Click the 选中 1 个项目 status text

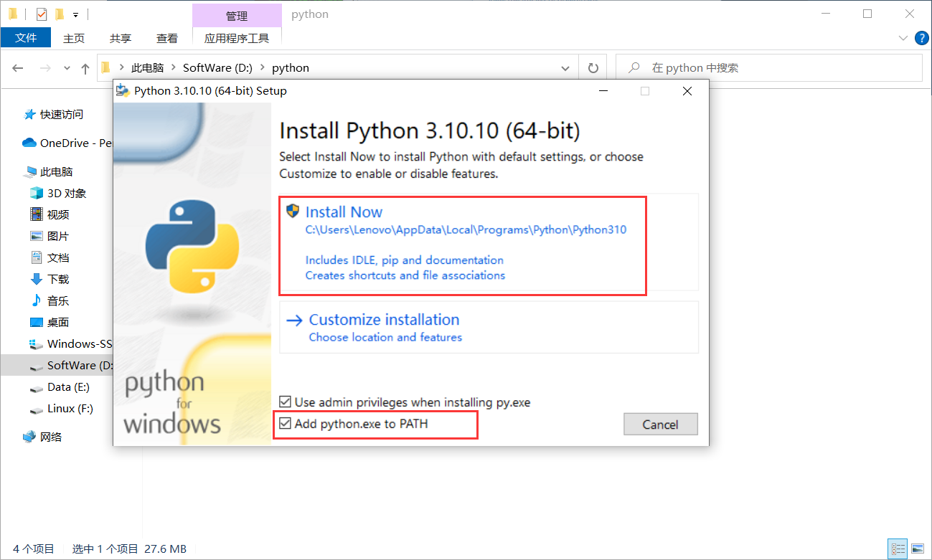click(105, 549)
